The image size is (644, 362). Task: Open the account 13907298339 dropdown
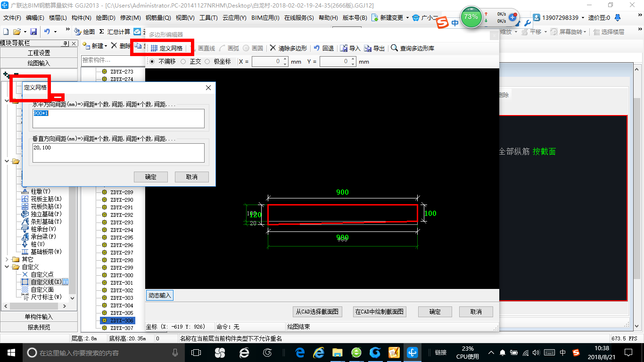tap(583, 18)
